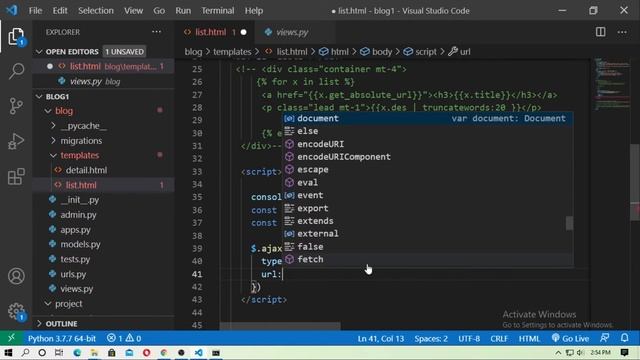Image resolution: width=640 pixels, height=360 pixels.
Task: Open admin.py in the explorer tree
Action: (78, 215)
